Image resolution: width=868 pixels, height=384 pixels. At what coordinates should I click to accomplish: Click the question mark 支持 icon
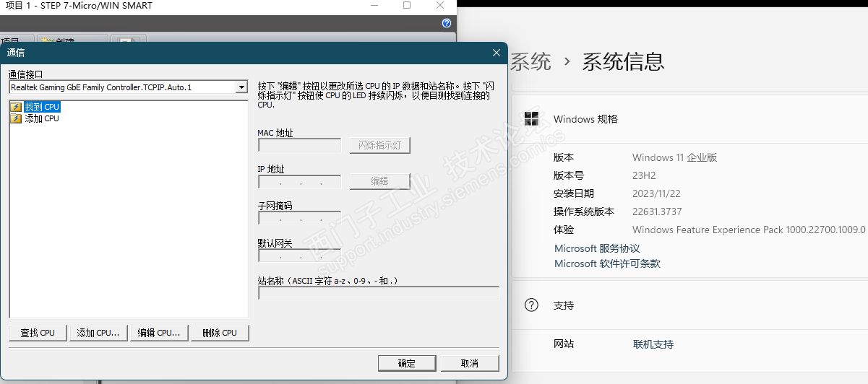pyautogui.click(x=532, y=305)
